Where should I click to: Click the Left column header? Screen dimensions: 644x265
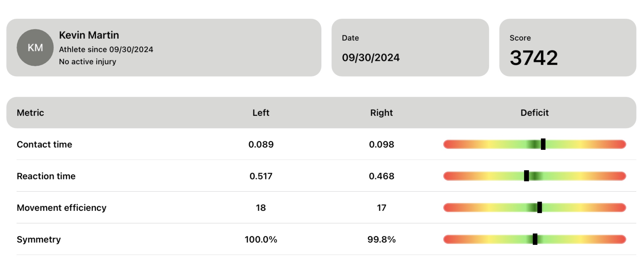pyautogui.click(x=261, y=113)
